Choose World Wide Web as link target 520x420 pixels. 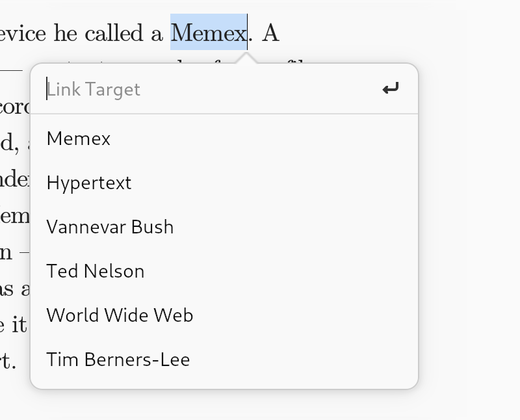[x=120, y=315]
